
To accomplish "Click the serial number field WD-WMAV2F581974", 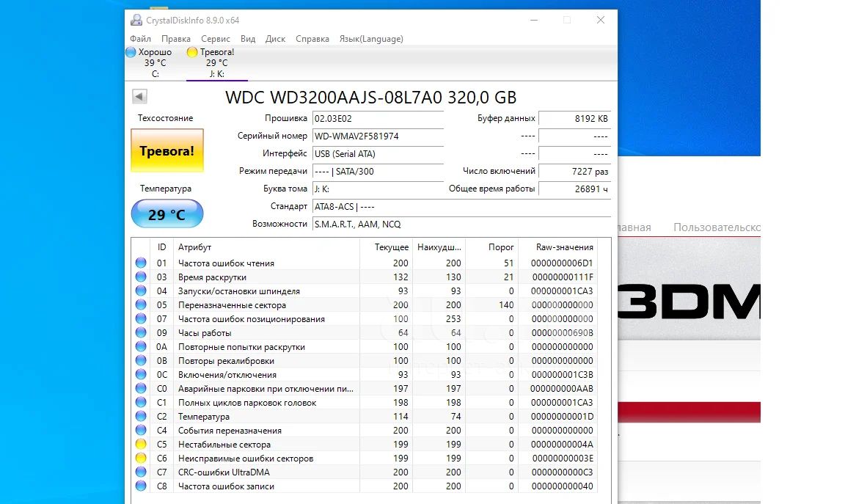I will click(378, 136).
